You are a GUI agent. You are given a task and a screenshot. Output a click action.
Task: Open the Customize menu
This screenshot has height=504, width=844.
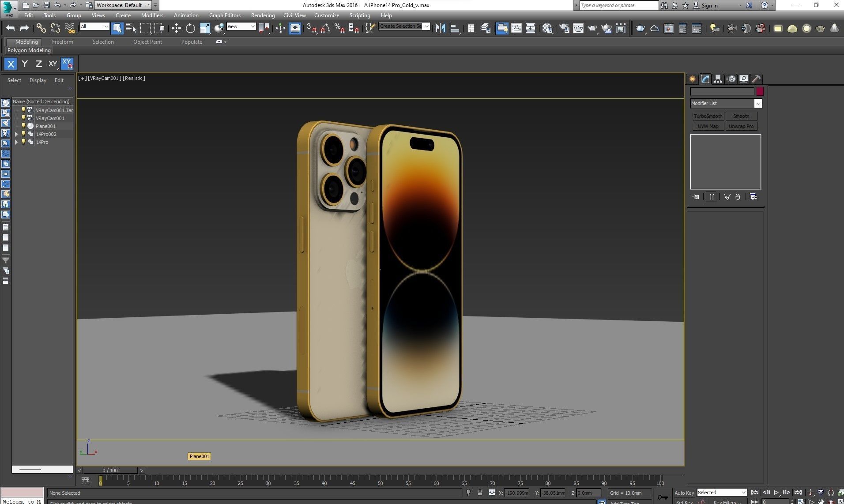tap(327, 15)
